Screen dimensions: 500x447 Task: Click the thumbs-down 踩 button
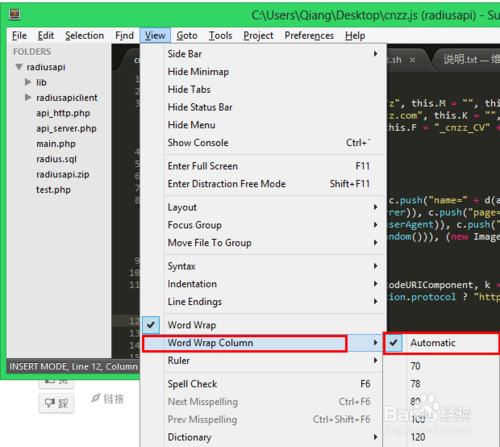click(56, 403)
